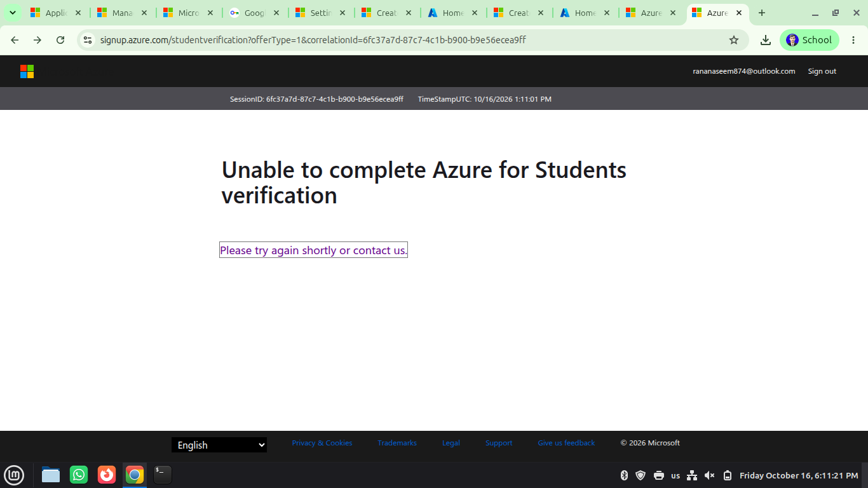
Task: Close the Google tab
Action: (x=276, y=13)
